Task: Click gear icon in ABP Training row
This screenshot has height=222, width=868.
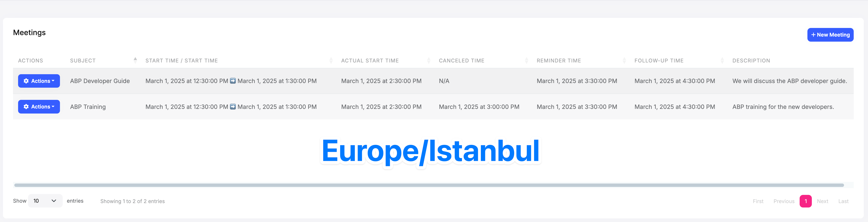Action: 26,107
